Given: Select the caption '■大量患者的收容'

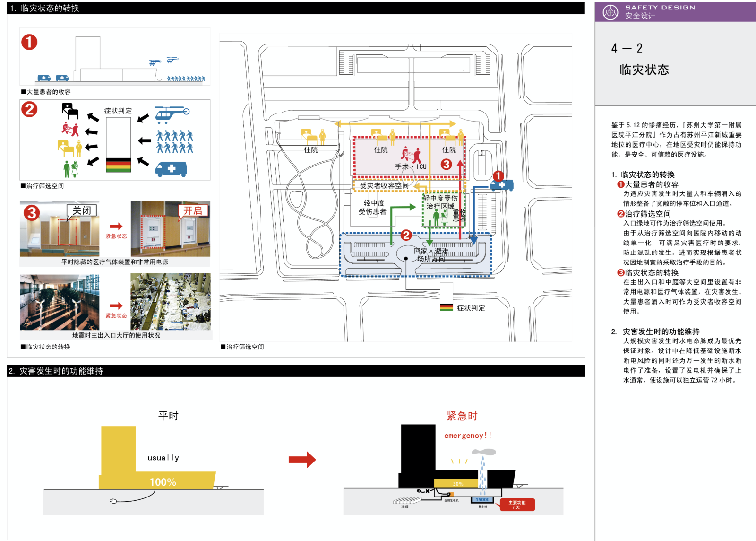Looking at the screenshot, I should pyautogui.click(x=46, y=92).
